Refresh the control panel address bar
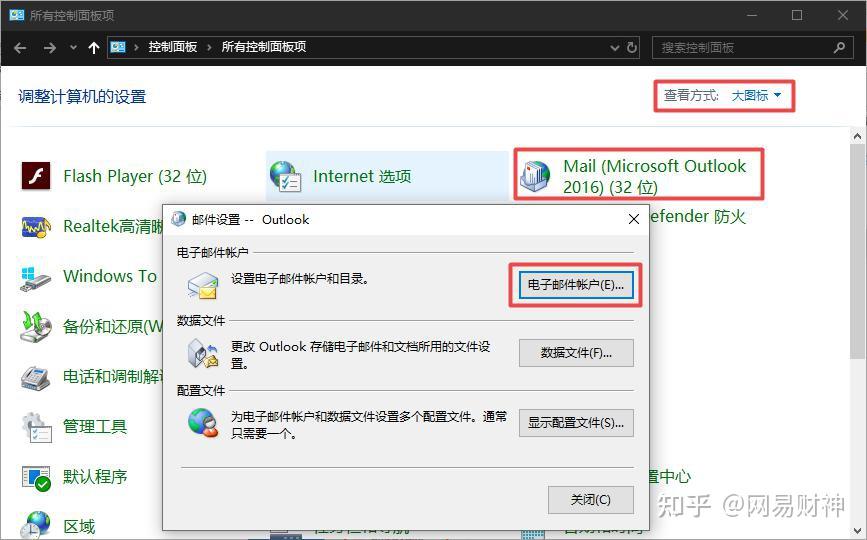Screen dimensions: 867x540 click(631, 48)
